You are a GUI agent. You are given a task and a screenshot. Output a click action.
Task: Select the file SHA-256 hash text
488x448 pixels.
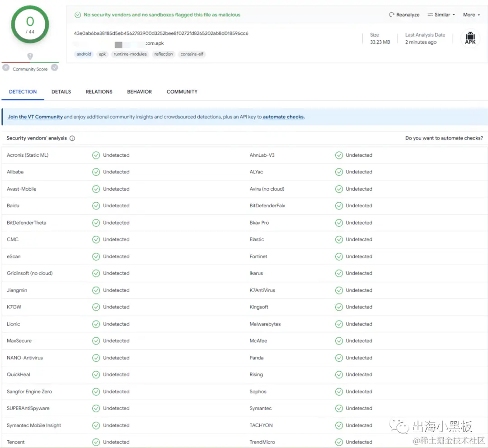click(x=161, y=33)
